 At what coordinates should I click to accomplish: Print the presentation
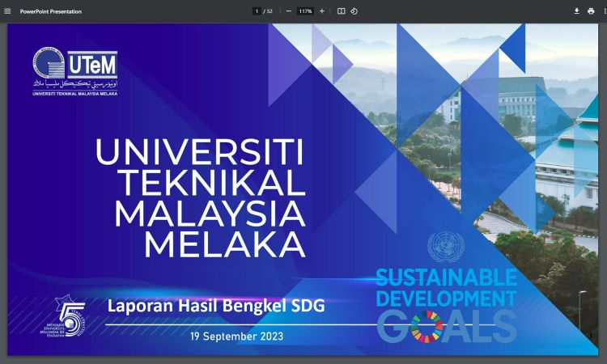point(590,11)
